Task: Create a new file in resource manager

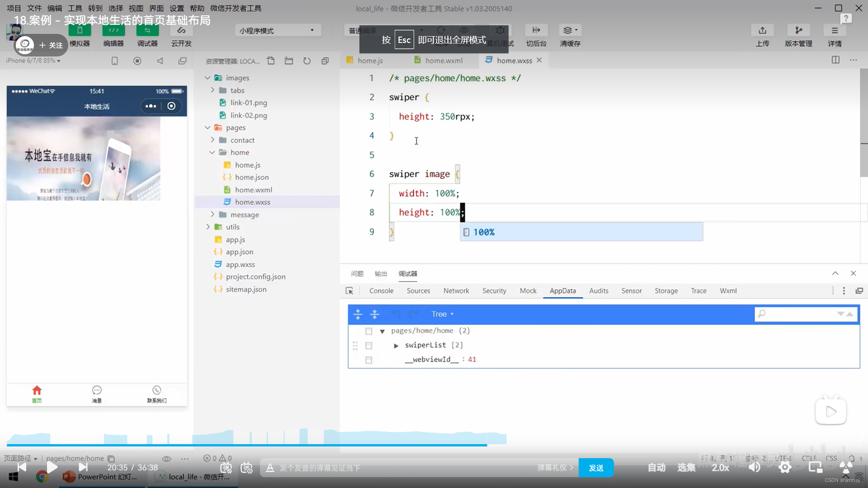Action: coord(271,61)
